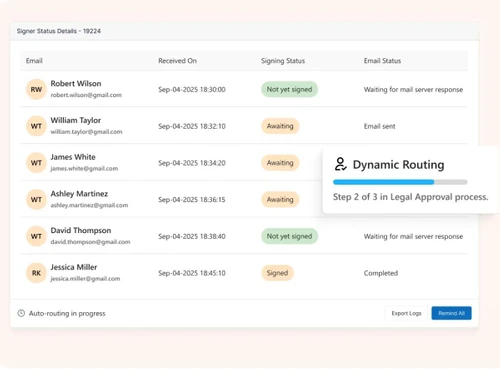This screenshot has width=500, height=375.
Task: Click James White's Awaiting status badge
Action: pos(280,163)
